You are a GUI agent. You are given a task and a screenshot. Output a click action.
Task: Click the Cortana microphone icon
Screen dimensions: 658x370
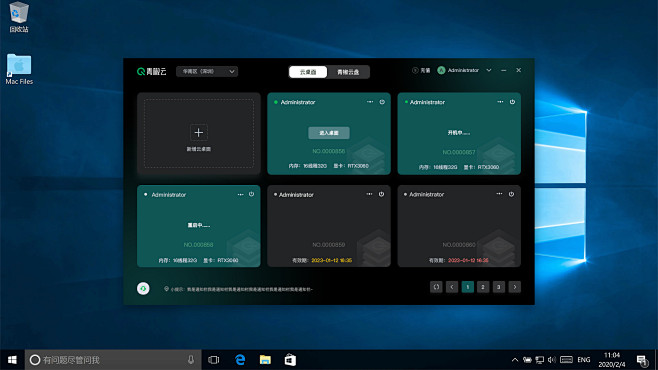click(x=191, y=360)
